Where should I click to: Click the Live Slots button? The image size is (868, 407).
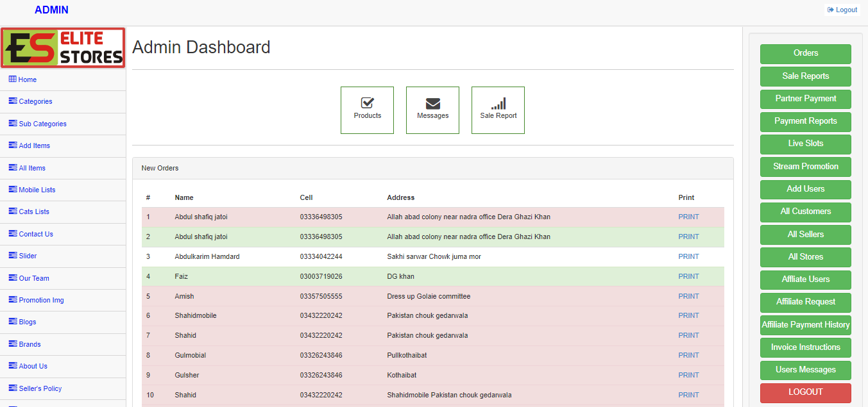tap(805, 144)
